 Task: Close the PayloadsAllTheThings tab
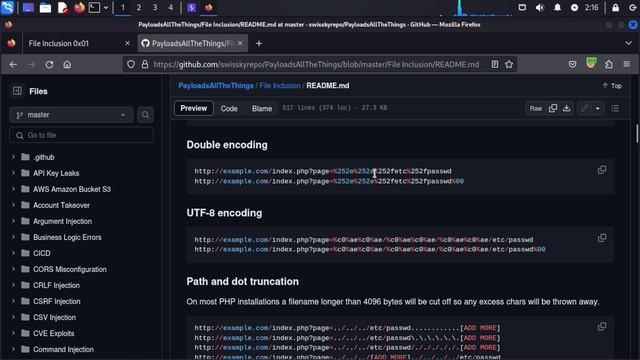[x=240, y=43]
